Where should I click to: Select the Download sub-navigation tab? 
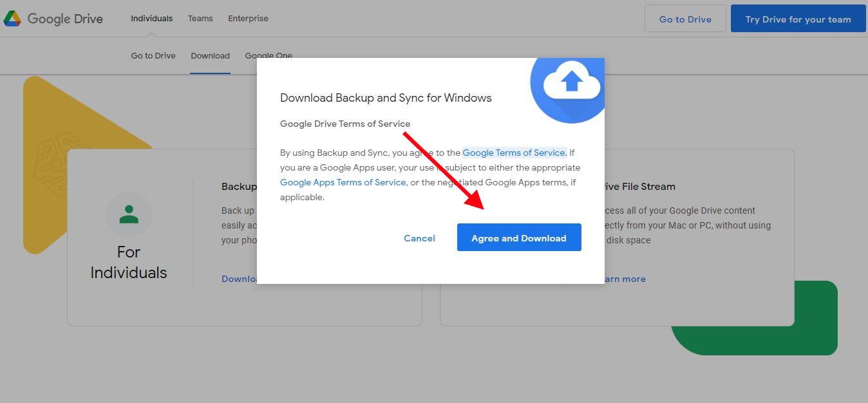[210, 55]
